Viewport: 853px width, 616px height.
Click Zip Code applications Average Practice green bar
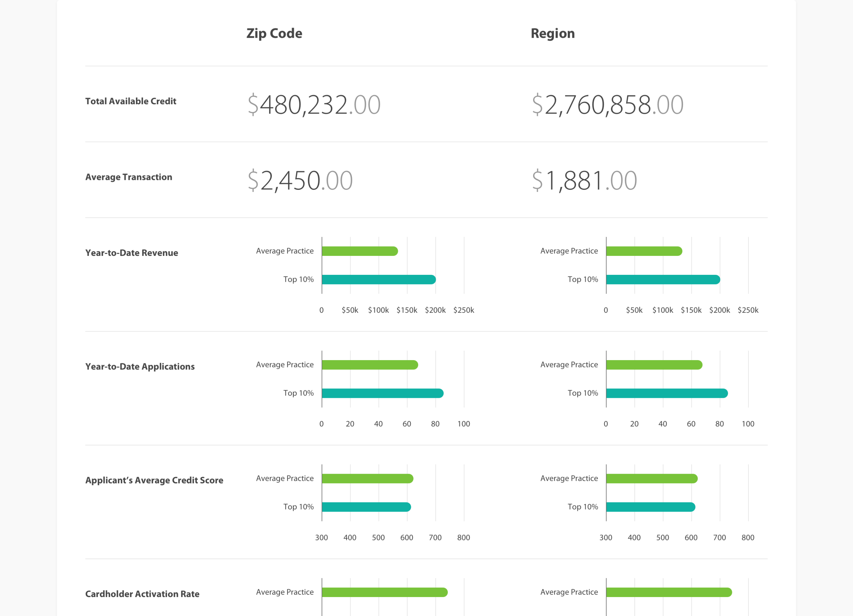tap(370, 365)
